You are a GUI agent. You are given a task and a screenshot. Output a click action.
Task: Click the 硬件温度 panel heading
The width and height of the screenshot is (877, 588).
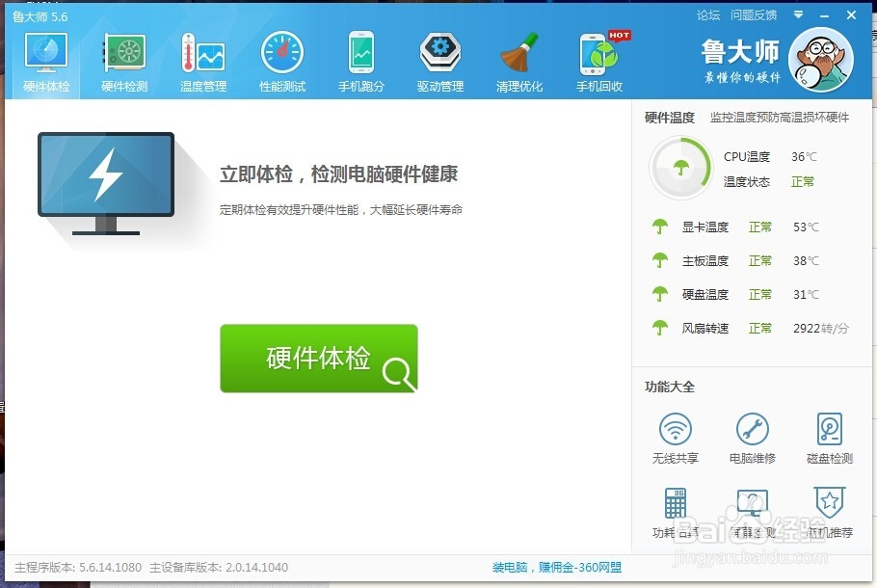[x=670, y=118]
